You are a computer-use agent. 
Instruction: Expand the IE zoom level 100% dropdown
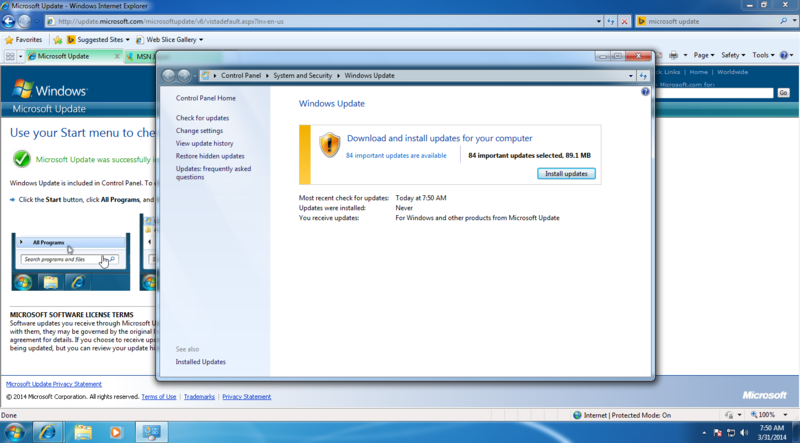coord(785,415)
